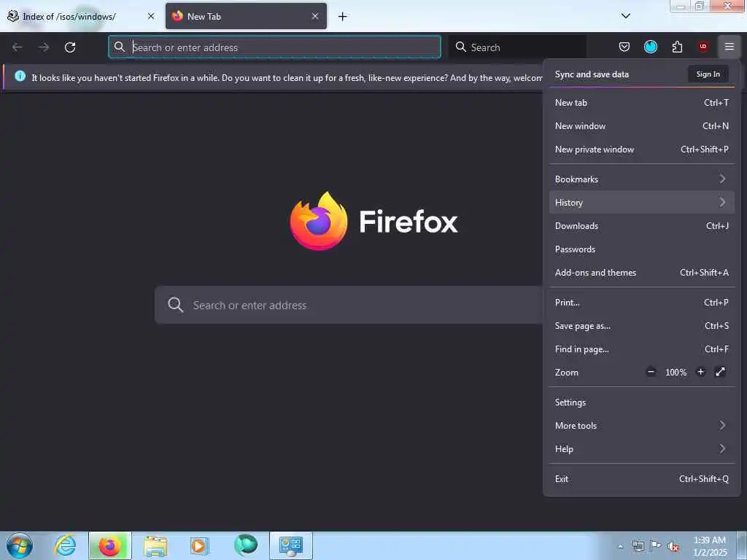
Task: Expand the History submenu
Action: click(x=641, y=203)
